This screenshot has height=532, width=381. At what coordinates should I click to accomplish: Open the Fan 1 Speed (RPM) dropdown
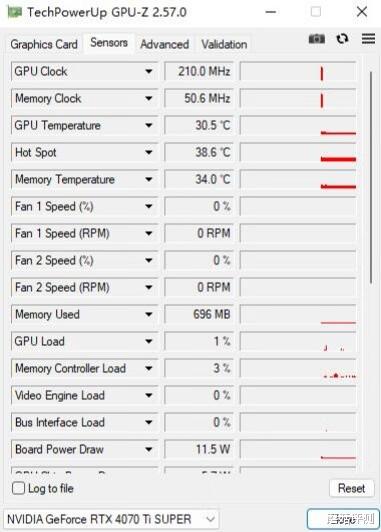point(149,234)
